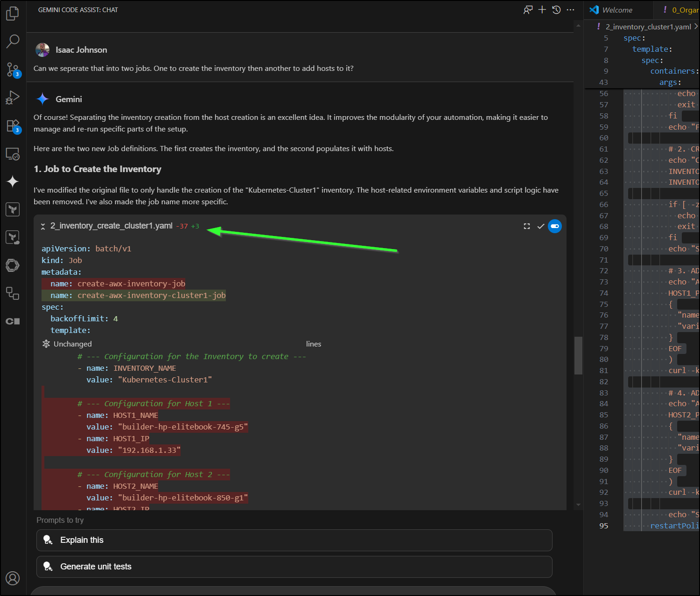
Task: Open the Explorer view in activity bar
Action: [x=13, y=14]
